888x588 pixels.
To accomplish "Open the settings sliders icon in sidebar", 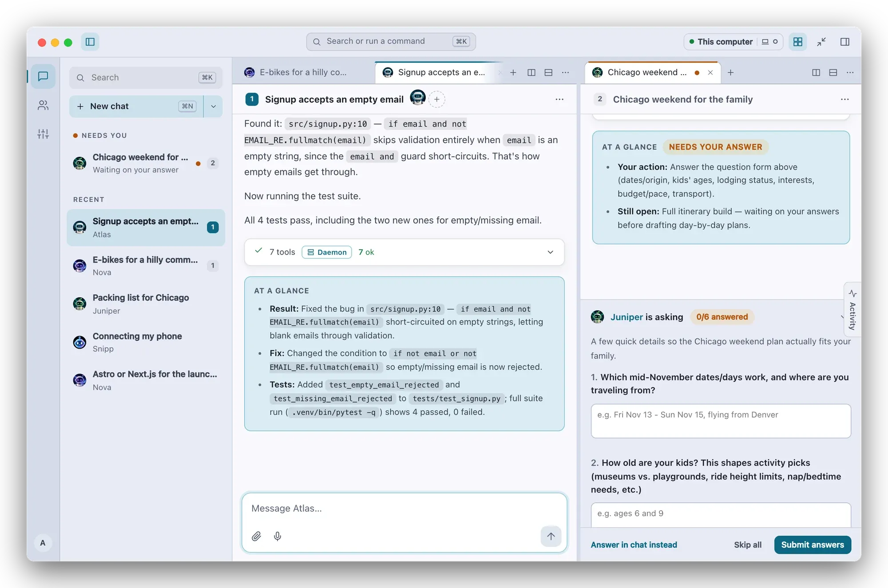I will (x=43, y=134).
